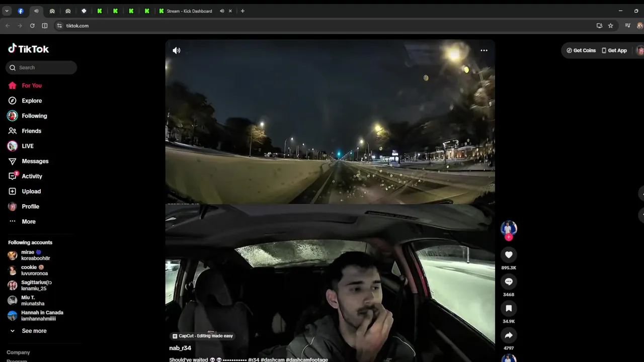Screen dimensions: 644x362
Task: Mute the Kick Dashboard tab audio
Action: click(x=222, y=11)
